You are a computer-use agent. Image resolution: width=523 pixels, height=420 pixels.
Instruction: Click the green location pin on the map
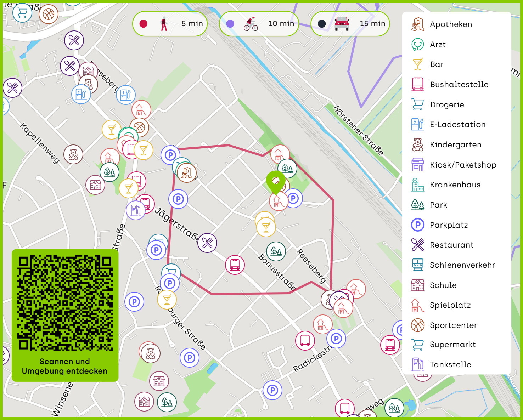[x=276, y=182]
